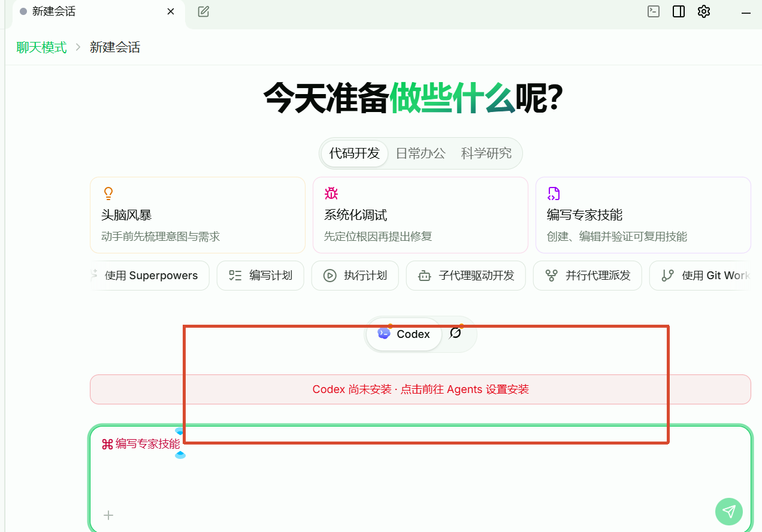
Task: Click the 先定位根因再提出修复 description
Action: click(378, 237)
